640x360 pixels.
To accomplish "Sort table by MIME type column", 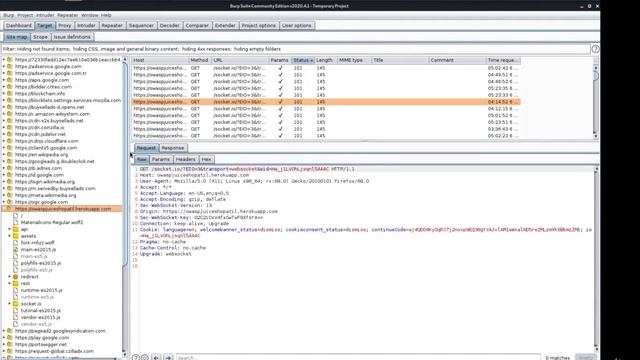I will pos(354,60).
